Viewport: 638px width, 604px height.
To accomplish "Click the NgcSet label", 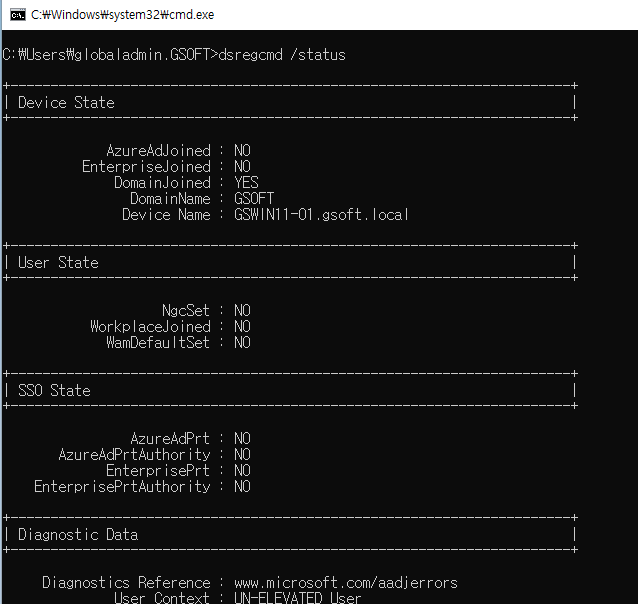I will [186, 311].
